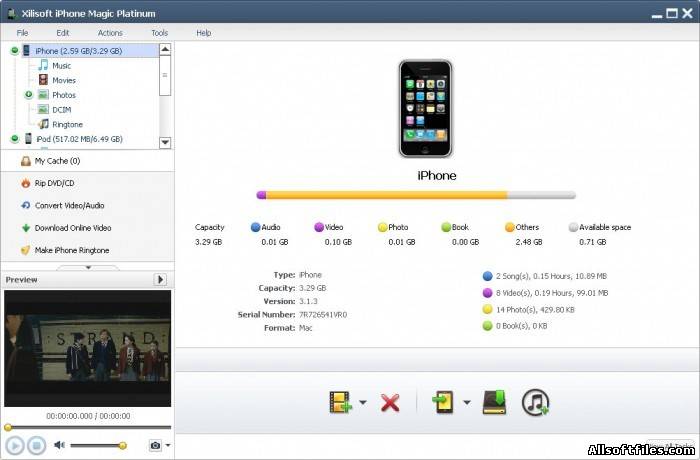The height and width of the screenshot is (460, 700).
Task: Click the green Book legend dot
Action: tap(446, 227)
